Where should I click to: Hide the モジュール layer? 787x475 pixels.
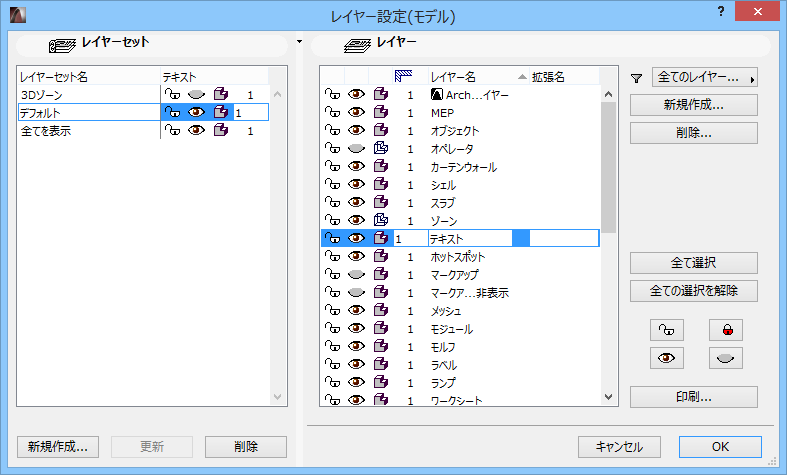click(356, 328)
